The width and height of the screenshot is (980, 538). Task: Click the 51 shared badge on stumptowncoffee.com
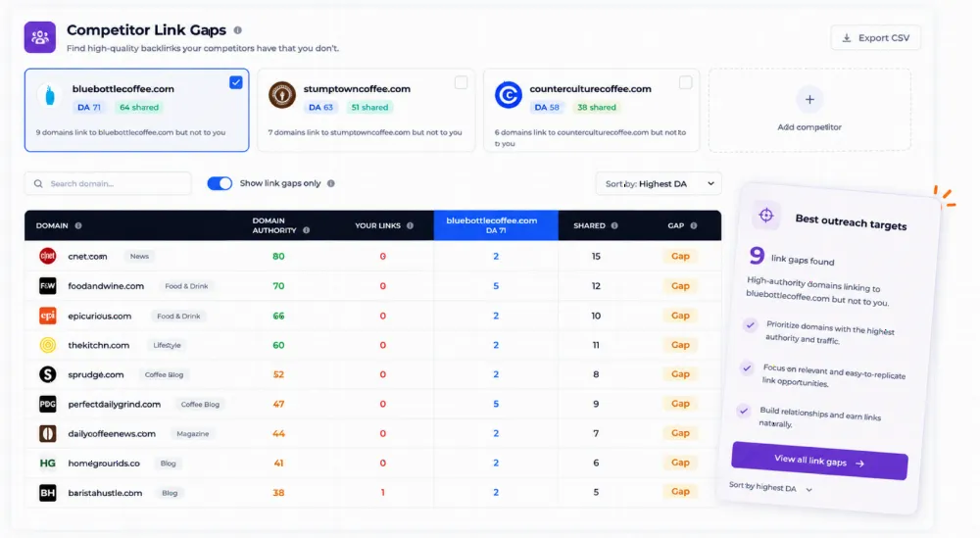pyautogui.click(x=369, y=108)
